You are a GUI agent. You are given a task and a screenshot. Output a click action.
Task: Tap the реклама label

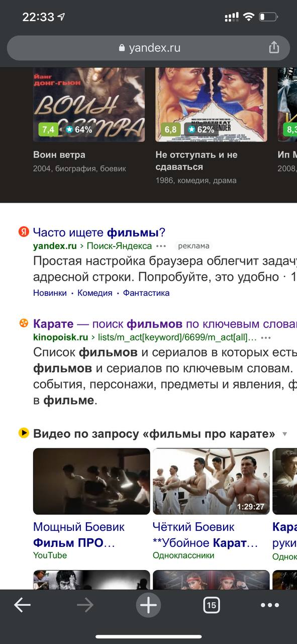(x=193, y=246)
